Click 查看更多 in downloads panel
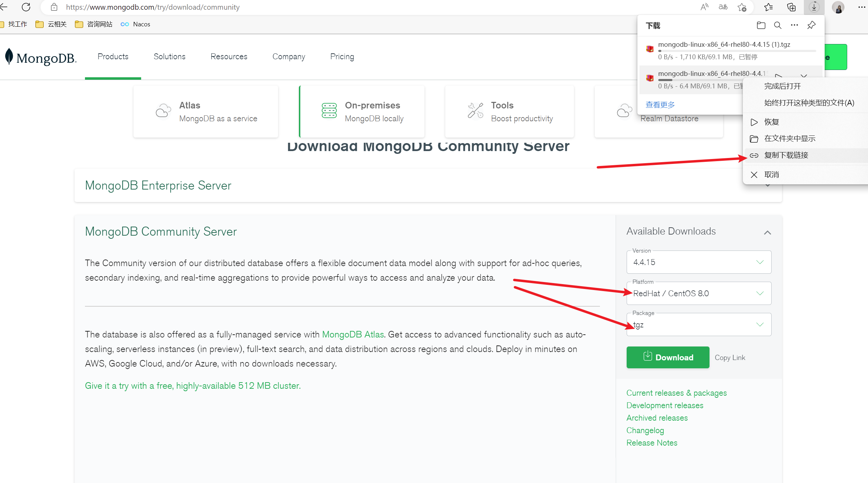The width and height of the screenshot is (868, 483). click(660, 105)
